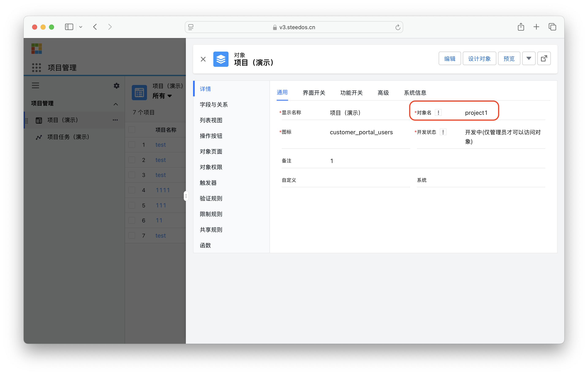Viewport: 588px width, 375px height.
Task: Click the 备注 value 1
Action: 332,161
